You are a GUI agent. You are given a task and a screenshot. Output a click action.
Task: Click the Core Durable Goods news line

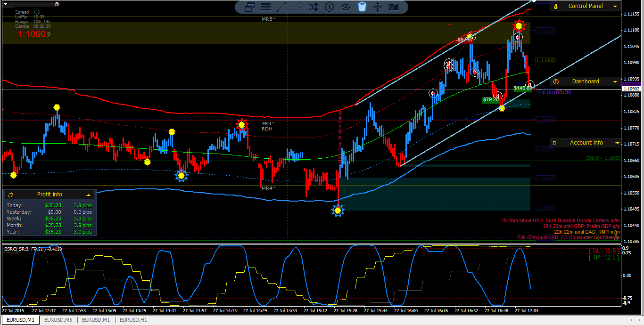pos(561,220)
